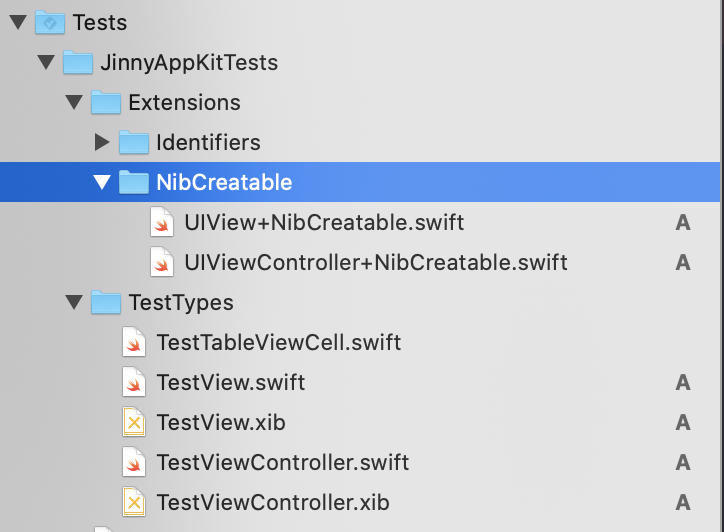Collapse the NibCreatable folder triangle
The width and height of the screenshot is (724, 532).
102,182
